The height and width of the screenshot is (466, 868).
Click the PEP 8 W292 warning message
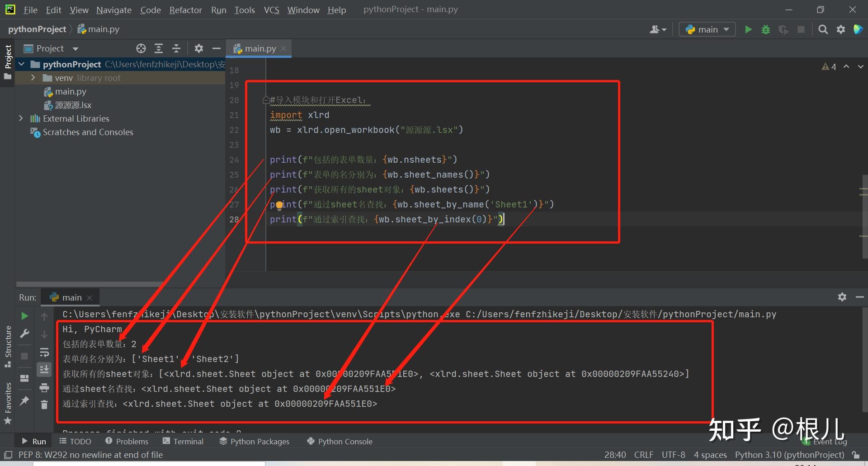tap(90, 455)
